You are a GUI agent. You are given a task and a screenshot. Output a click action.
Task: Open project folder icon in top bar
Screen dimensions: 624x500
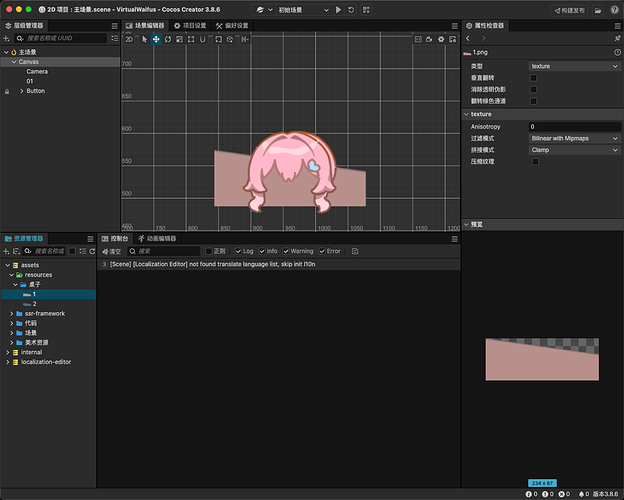click(598, 10)
